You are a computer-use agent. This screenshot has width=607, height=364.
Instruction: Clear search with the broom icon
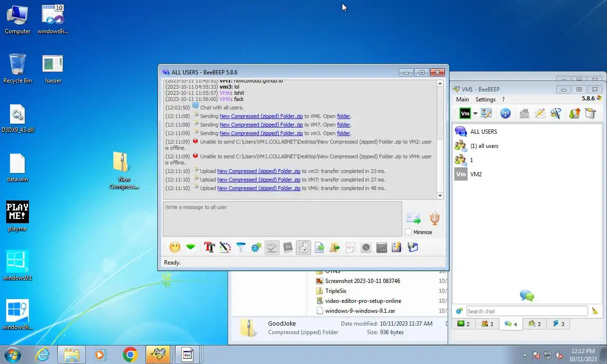click(595, 311)
